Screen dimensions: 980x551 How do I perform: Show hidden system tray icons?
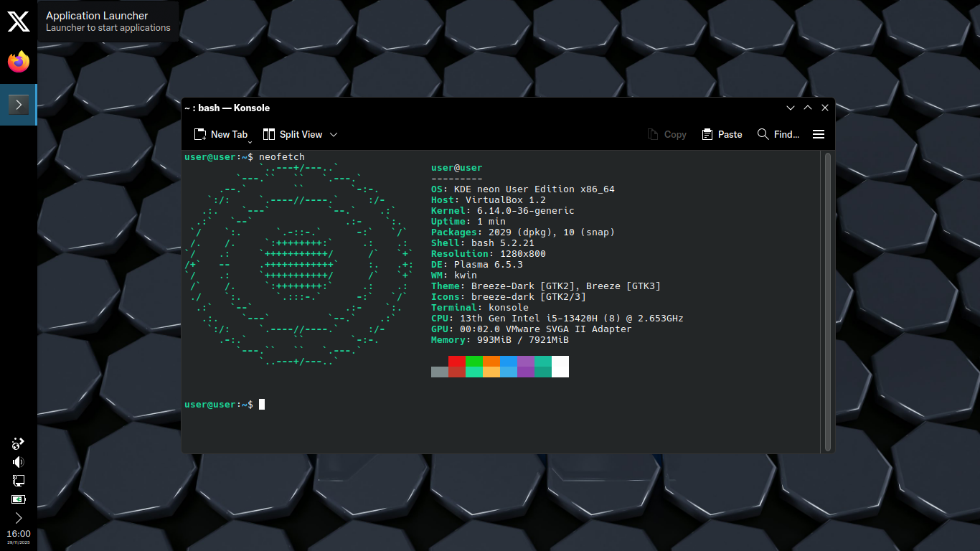(x=19, y=518)
